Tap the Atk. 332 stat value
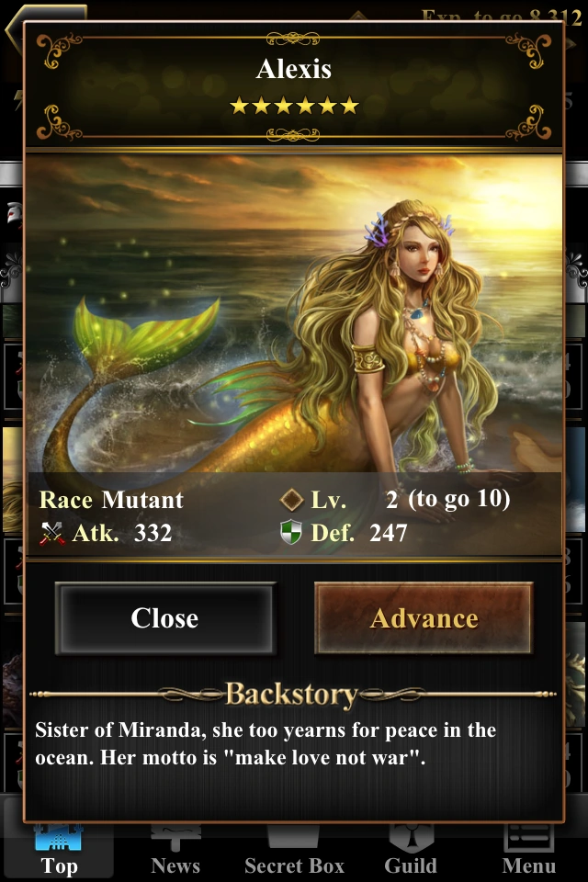588x882 pixels. 122,533
